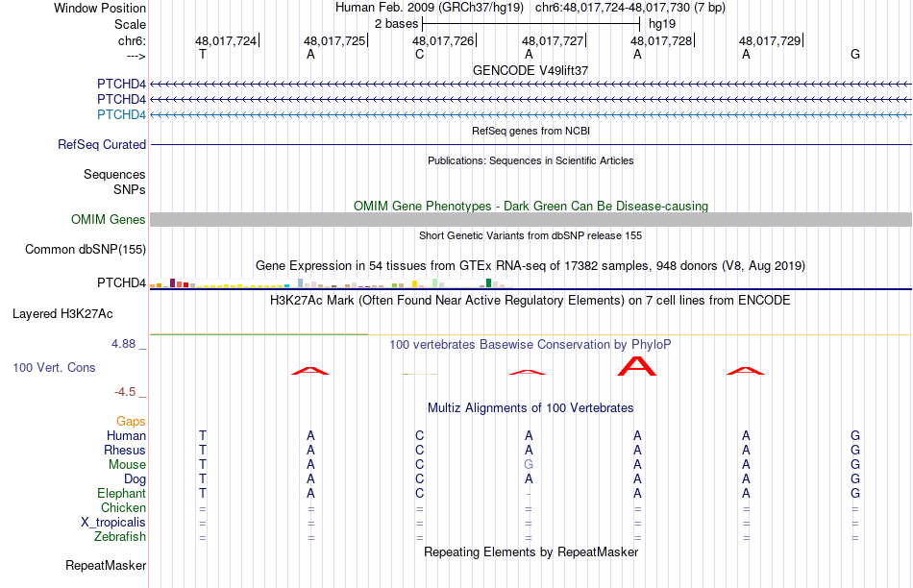
Task: Click the strand direction arrow '--->'
Action: pyautogui.click(x=136, y=56)
